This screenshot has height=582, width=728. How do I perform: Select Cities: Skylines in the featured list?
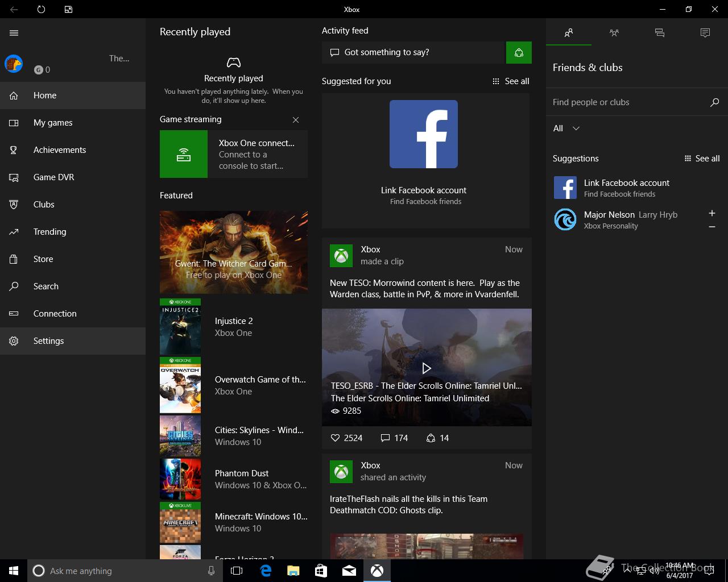pyautogui.click(x=234, y=436)
